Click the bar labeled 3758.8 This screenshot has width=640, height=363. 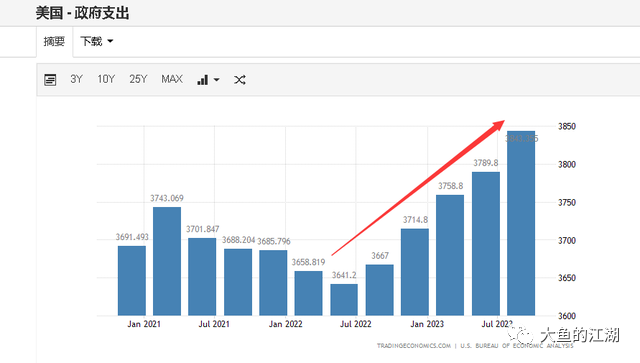(450, 255)
